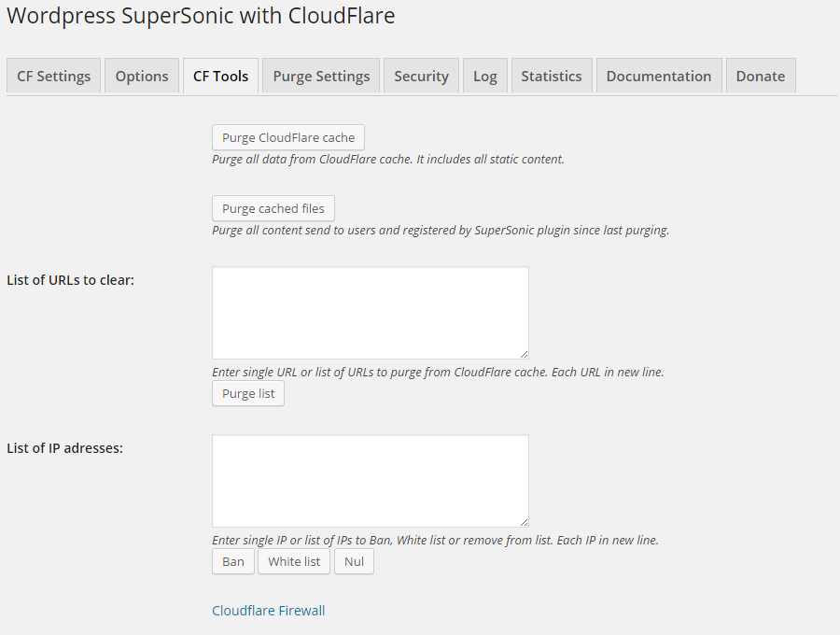The image size is (840, 635).
Task: Click the Ban button
Action: tap(233, 561)
